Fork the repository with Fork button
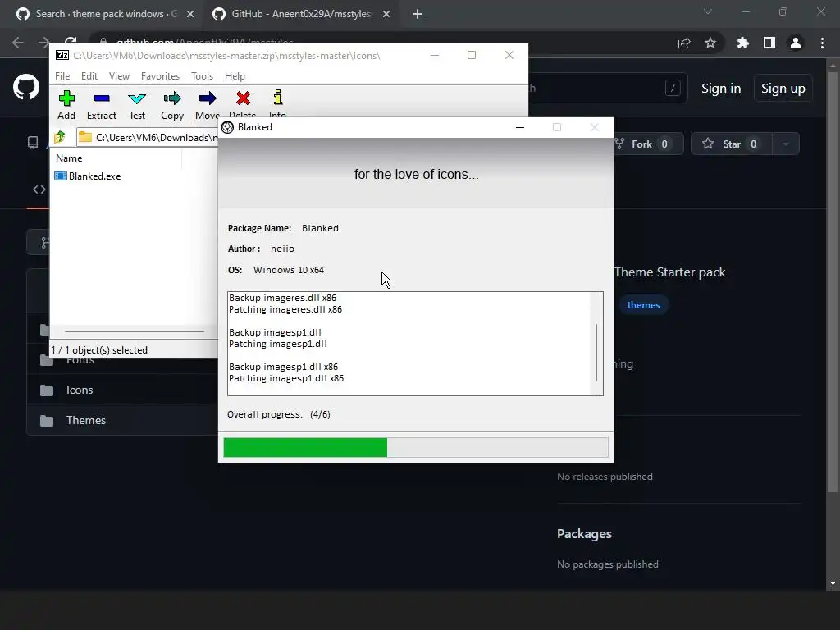Image resolution: width=840 pixels, height=630 pixels. coord(649,144)
